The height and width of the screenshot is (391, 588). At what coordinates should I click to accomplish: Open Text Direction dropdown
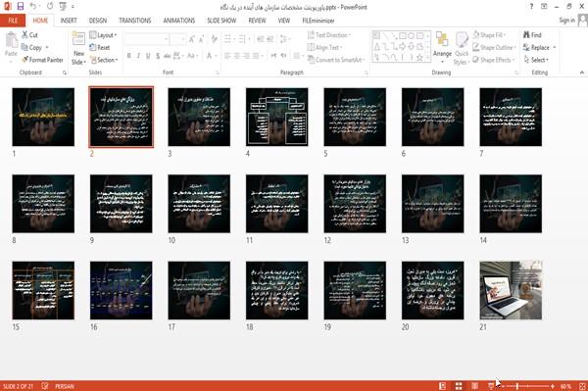pos(329,35)
